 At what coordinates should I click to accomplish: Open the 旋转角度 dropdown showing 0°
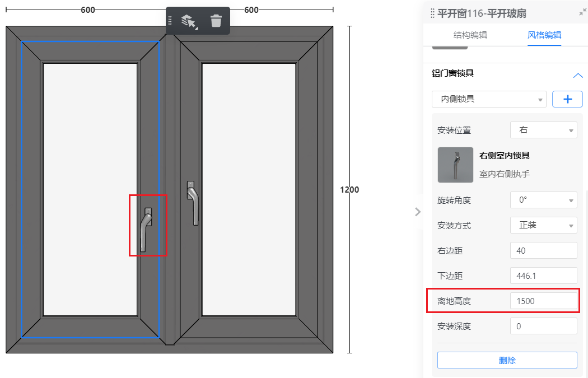tap(543, 200)
